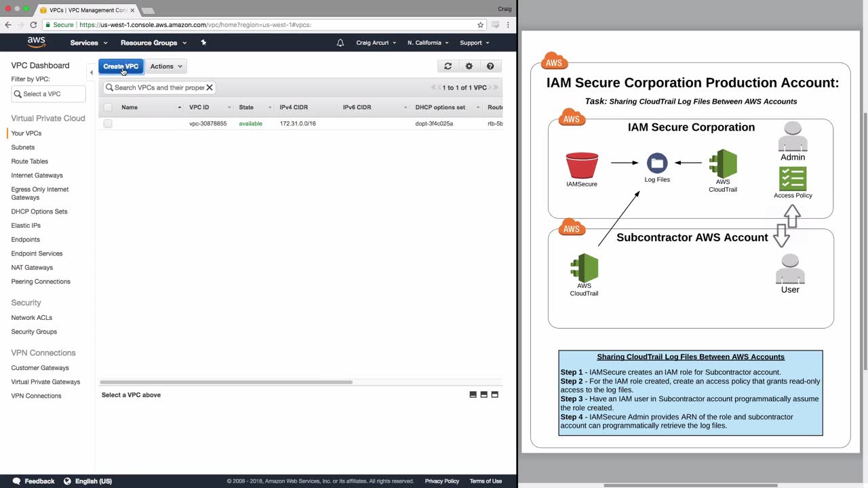Screen dimensions: 868x488
Task: Collapse the VPC sidebar with the arrow
Action: (92, 73)
